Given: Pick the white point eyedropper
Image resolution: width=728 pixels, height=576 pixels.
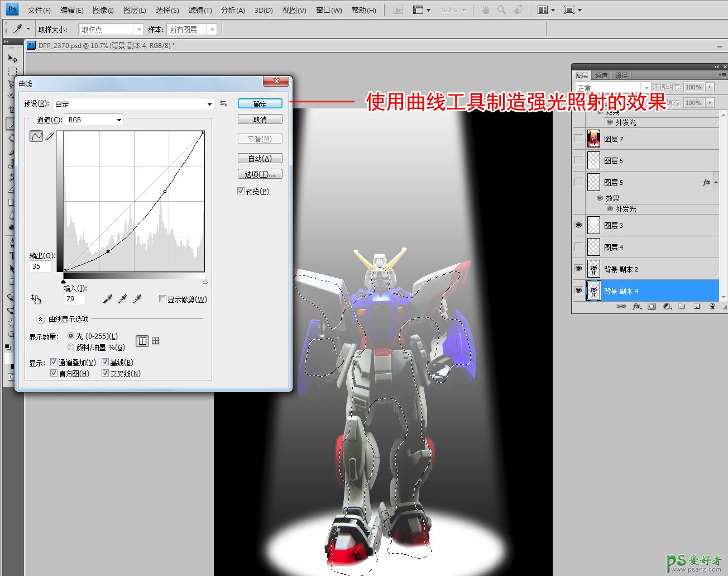Looking at the screenshot, I should [x=137, y=299].
